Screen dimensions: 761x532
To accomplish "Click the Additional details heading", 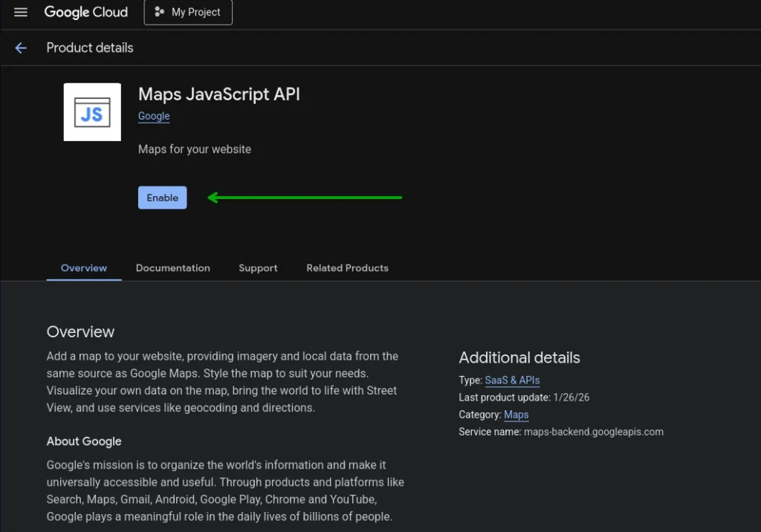I will pyautogui.click(x=519, y=357).
